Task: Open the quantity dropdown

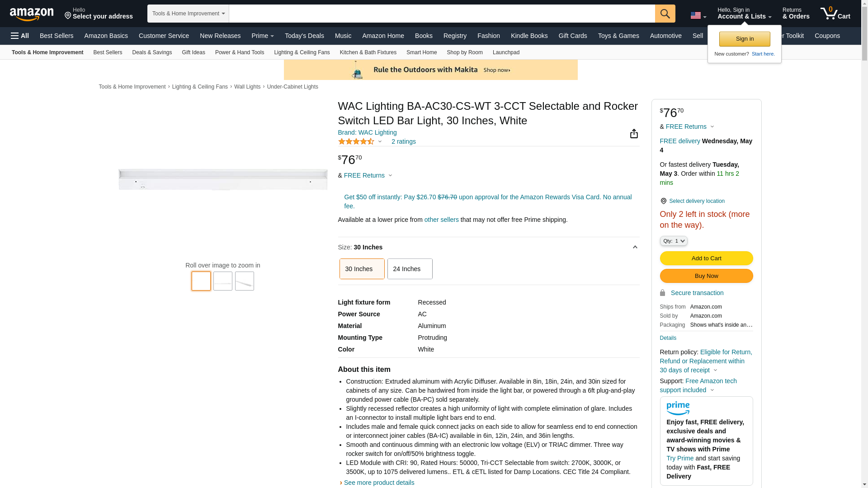Action: coord(673,241)
